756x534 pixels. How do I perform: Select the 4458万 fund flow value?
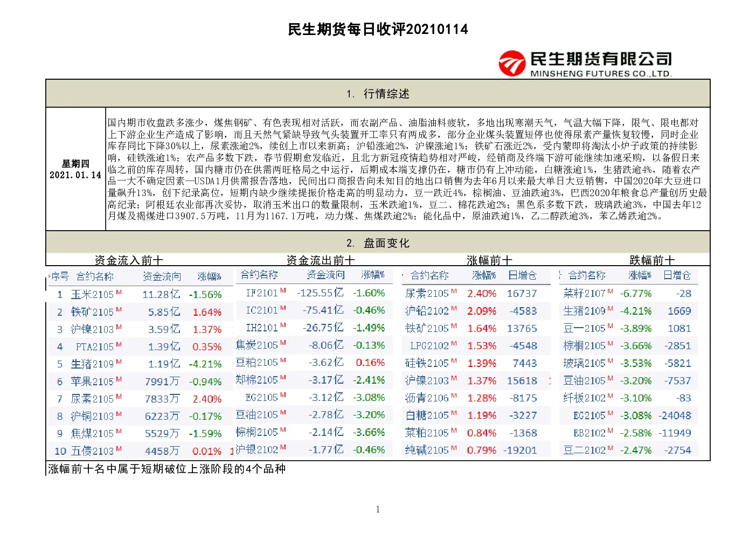tap(162, 451)
